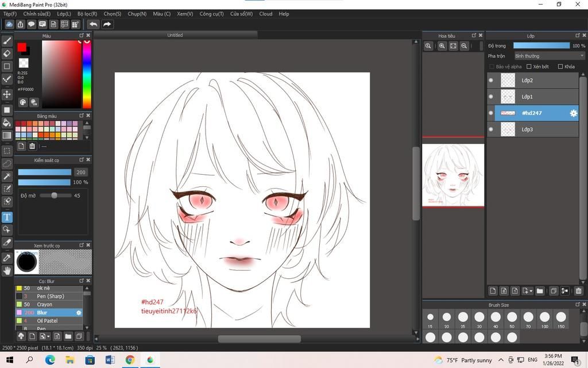
Task: Click Zoom in within the Navigator panel
Action: (442, 46)
